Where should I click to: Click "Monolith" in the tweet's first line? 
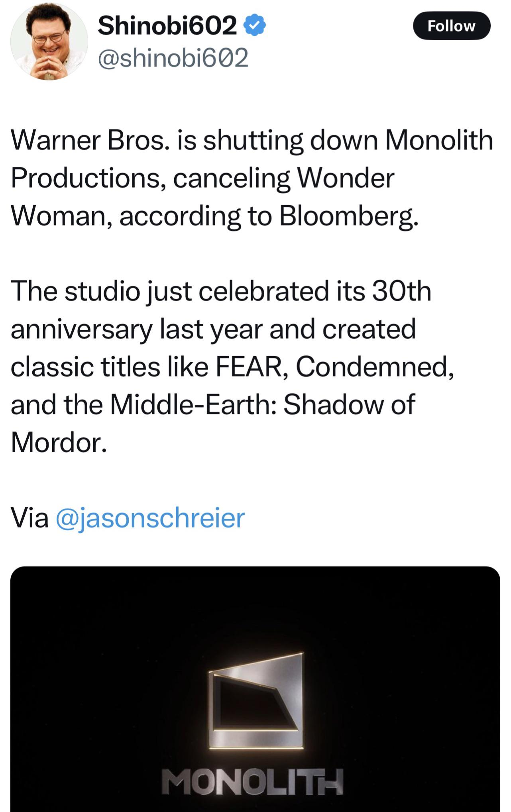[439, 140]
